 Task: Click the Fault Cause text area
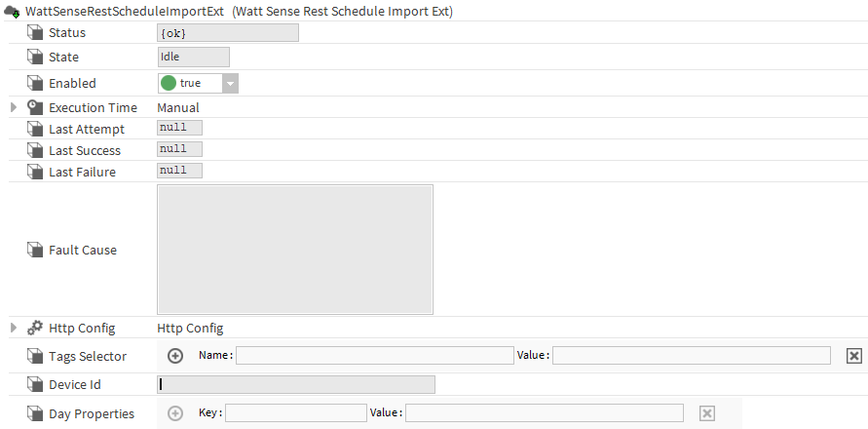tap(294, 250)
